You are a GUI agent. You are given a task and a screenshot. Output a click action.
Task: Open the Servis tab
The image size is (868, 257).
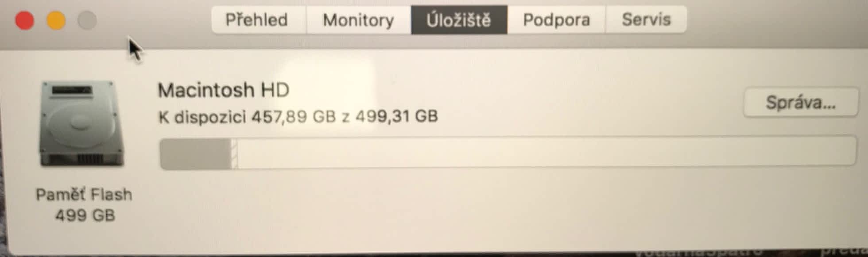(646, 19)
